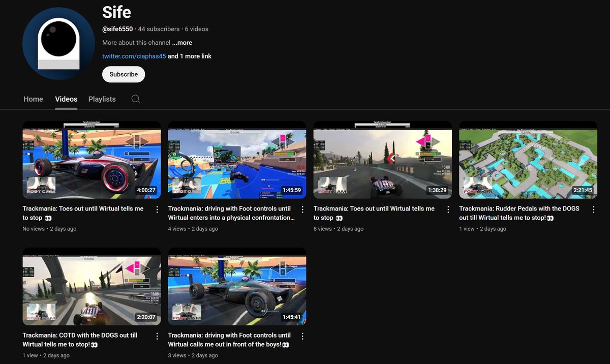The height and width of the screenshot is (364, 610).
Task: Open thumbnail of the 4:00:27 video
Action: click(x=91, y=160)
